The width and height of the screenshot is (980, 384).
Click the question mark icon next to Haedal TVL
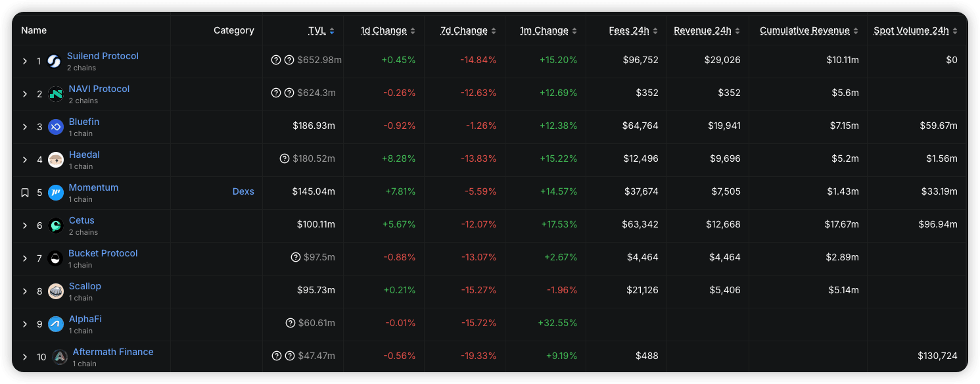pos(285,158)
